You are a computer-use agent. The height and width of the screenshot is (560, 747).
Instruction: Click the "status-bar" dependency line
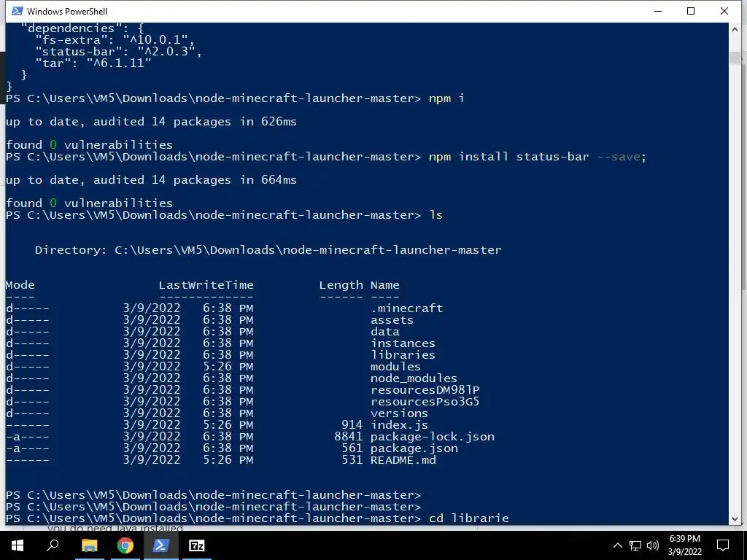click(119, 52)
